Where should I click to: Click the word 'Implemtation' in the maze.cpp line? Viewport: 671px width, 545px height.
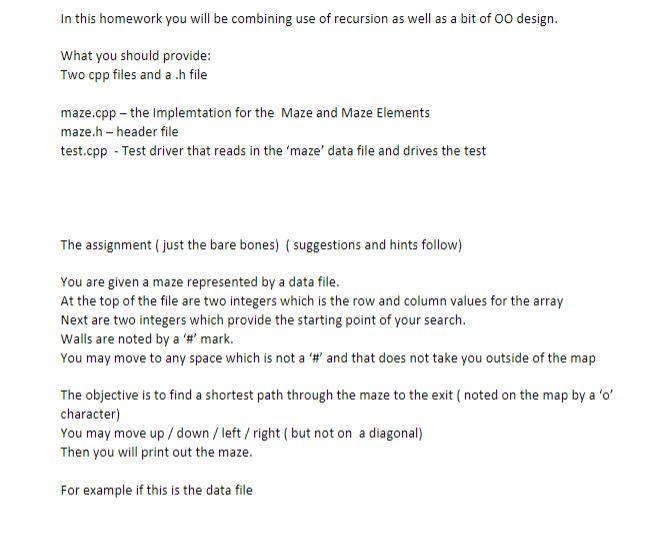click(192, 113)
